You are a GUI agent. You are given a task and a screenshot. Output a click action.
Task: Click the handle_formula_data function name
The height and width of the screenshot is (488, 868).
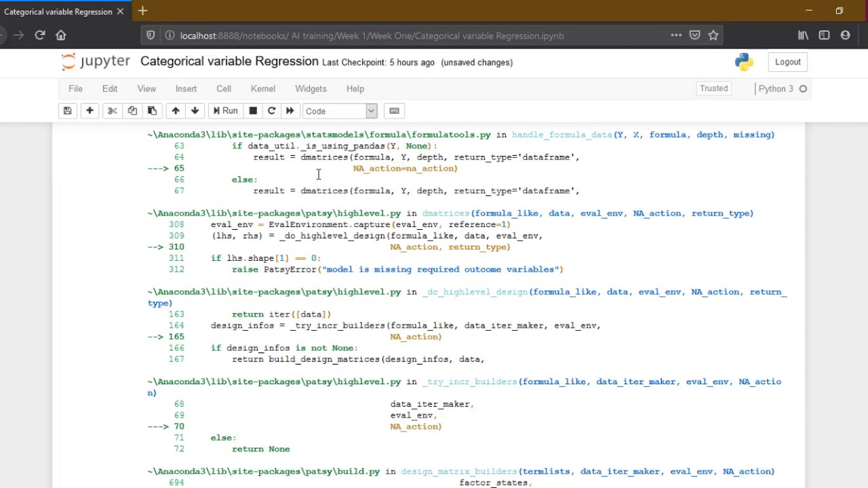(x=562, y=135)
